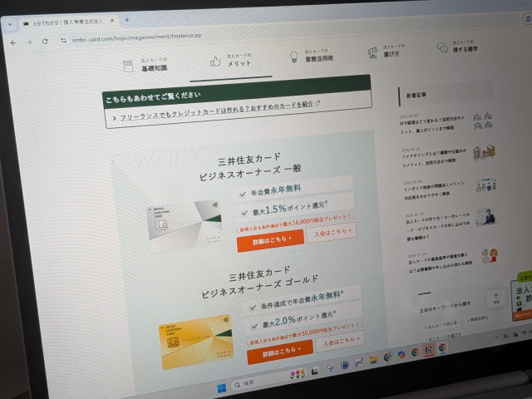Click the thumbnail beside the AIで経理 article
The image size is (532, 399).
(483, 121)
